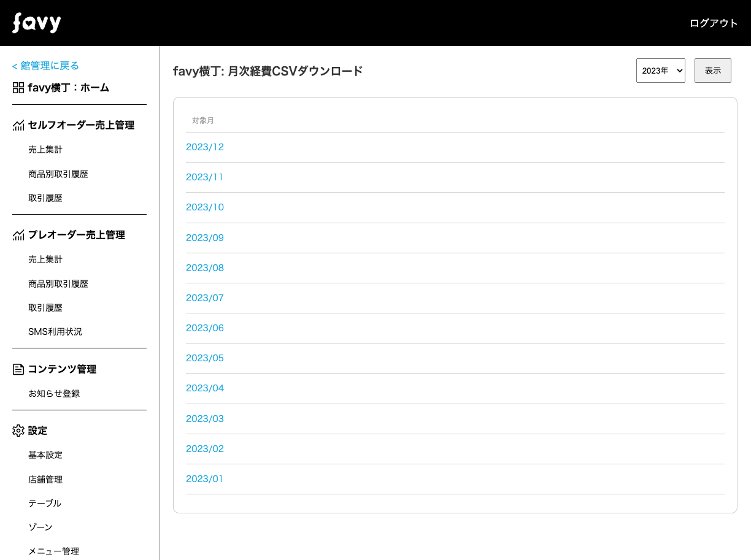
Task: Download CSV for 2023/09
Action: click(205, 238)
